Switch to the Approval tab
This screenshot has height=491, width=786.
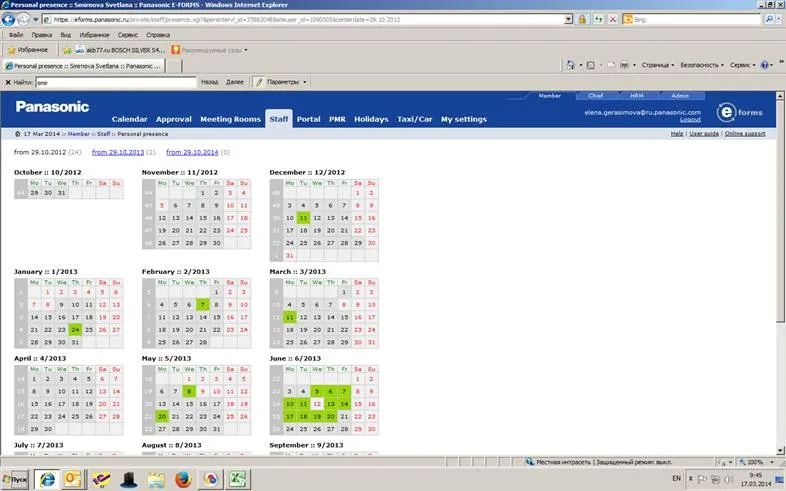[x=173, y=119]
